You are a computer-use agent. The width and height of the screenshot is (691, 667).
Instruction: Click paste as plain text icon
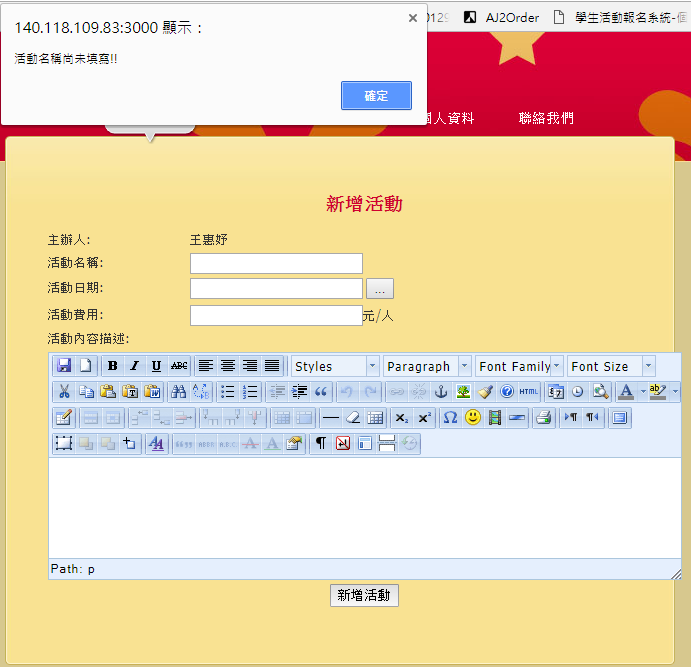point(130,392)
